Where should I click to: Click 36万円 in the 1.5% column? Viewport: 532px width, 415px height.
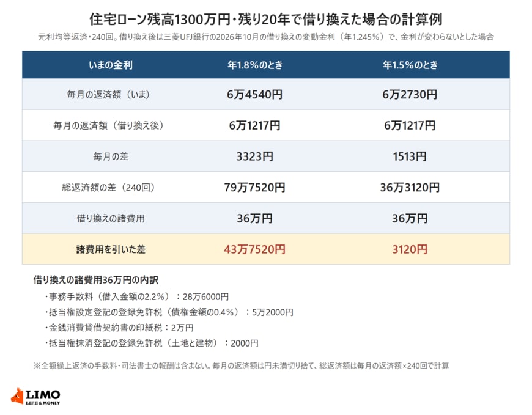[x=410, y=218]
